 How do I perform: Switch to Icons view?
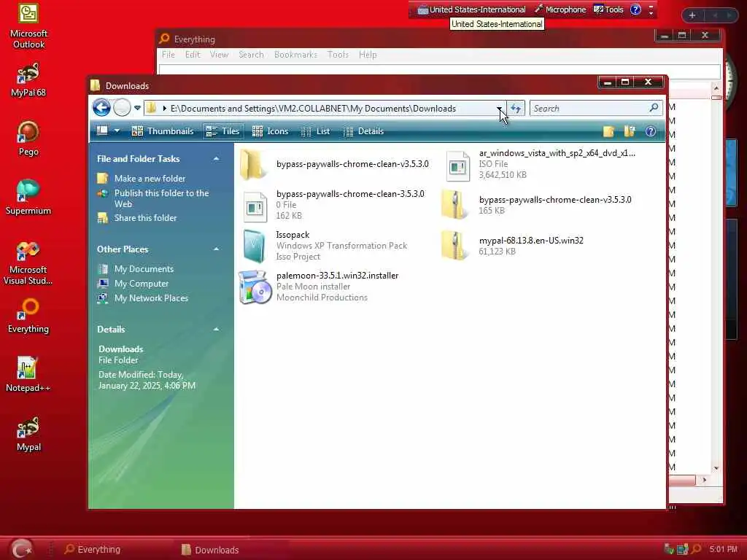[x=270, y=131]
